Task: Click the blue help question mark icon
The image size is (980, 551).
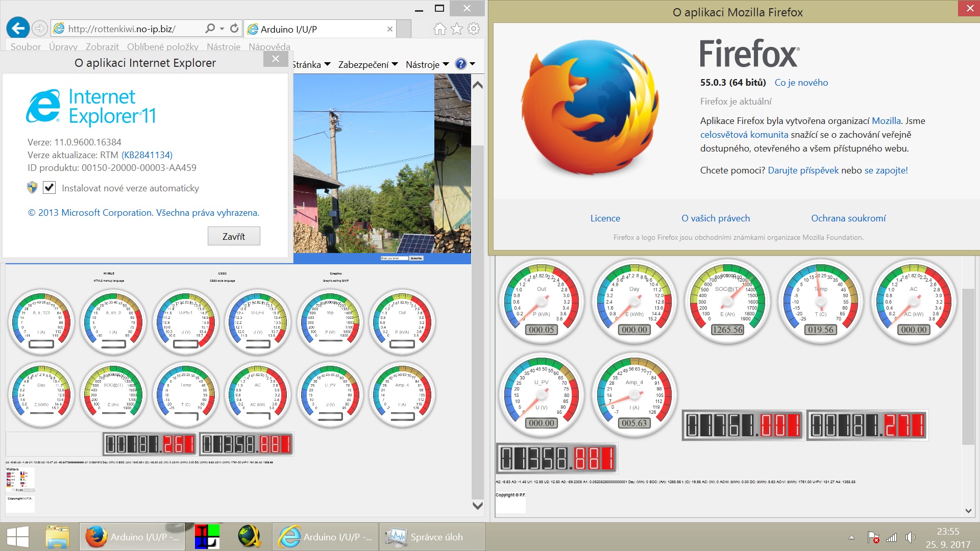Action: pyautogui.click(x=460, y=64)
